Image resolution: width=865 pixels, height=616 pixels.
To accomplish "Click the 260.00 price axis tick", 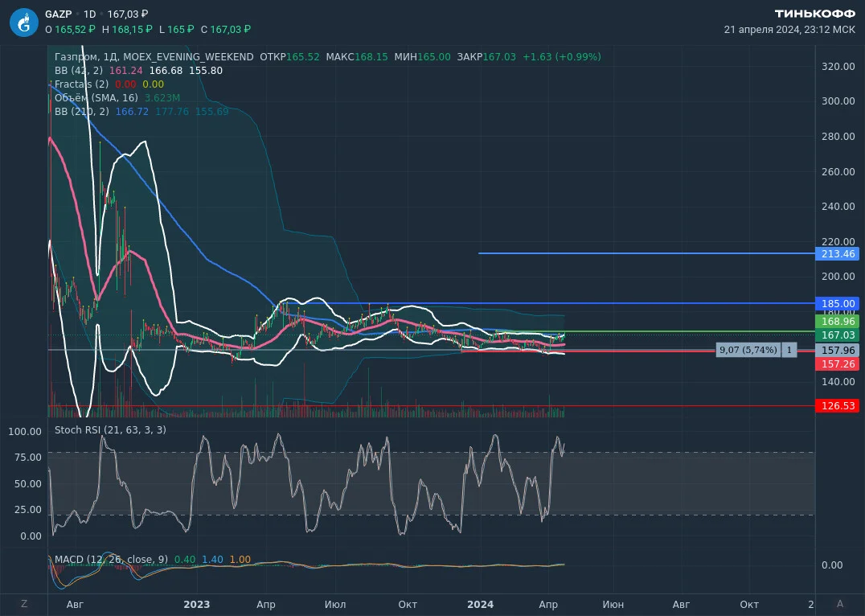I will tap(838, 171).
